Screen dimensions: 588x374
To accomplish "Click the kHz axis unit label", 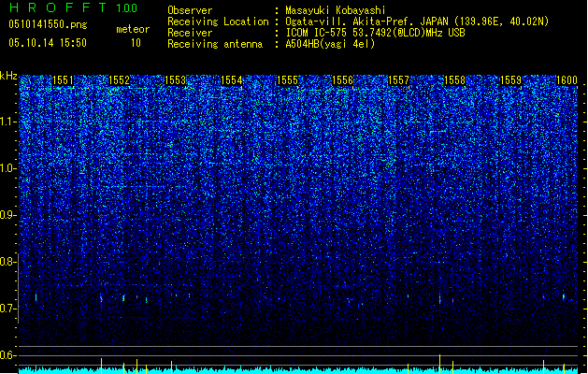I will point(8,76).
